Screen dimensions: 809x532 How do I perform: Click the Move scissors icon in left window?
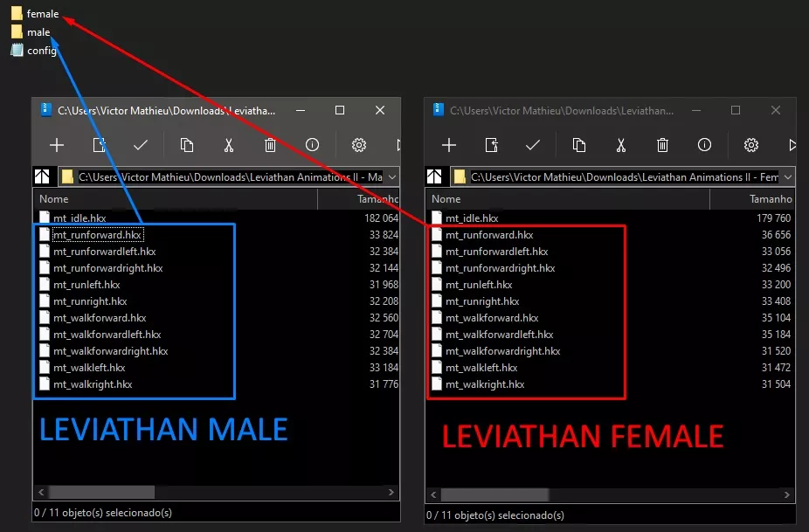229,145
